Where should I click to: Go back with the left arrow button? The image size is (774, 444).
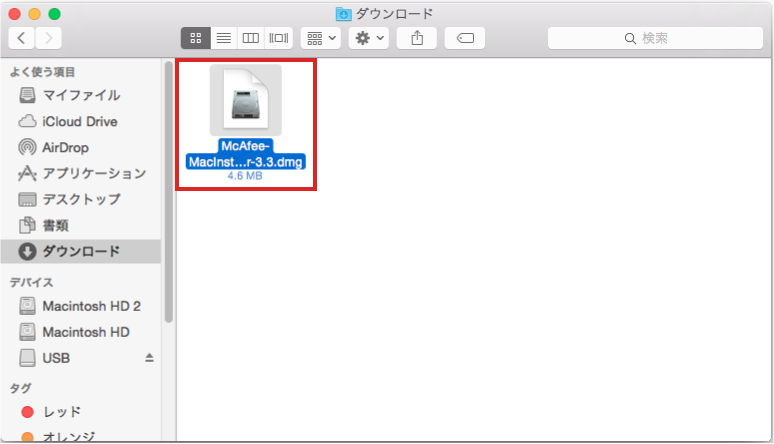click(x=21, y=38)
